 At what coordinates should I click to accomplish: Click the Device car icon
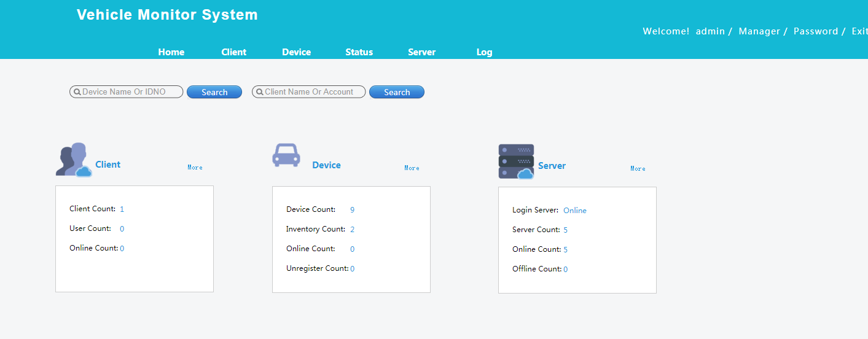[286, 155]
